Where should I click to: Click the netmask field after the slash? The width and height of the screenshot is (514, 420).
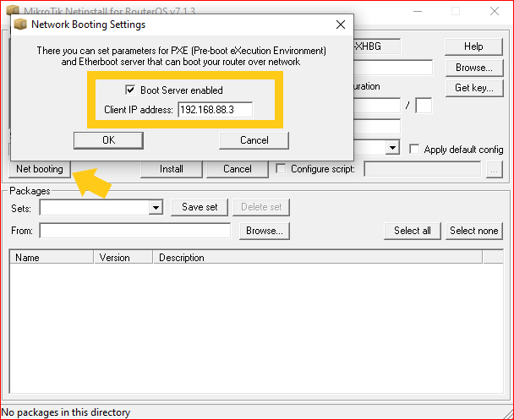click(x=424, y=105)
